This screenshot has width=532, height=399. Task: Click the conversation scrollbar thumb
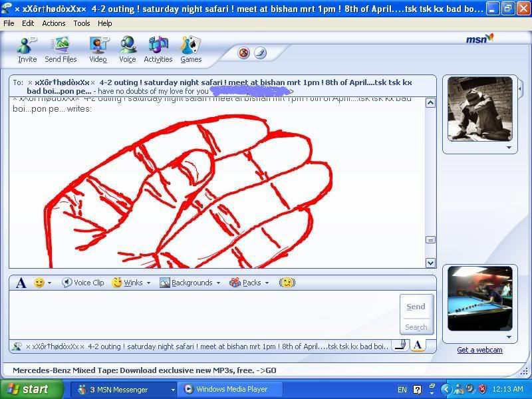[x=430, y=240]
